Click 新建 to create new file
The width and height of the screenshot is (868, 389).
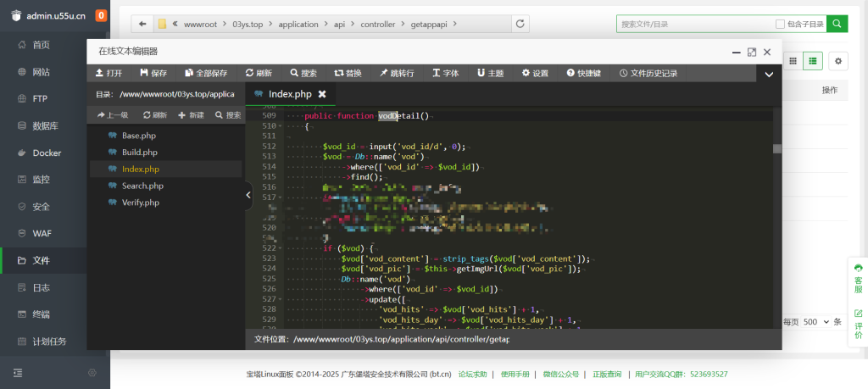191,115
